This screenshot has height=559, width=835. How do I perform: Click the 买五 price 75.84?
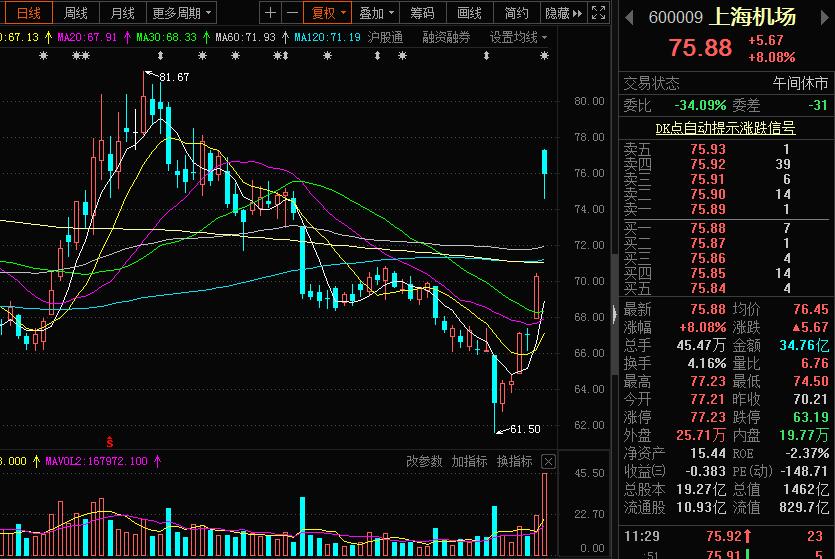tap(708, 287)
